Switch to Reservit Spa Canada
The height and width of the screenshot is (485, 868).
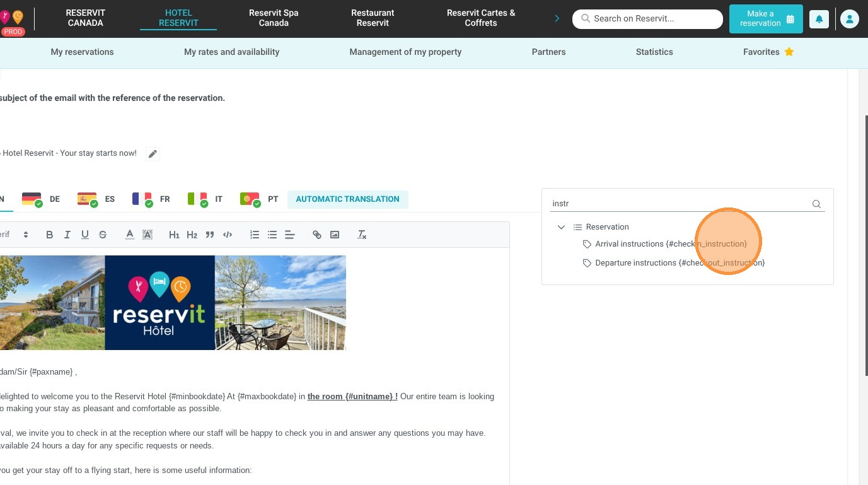[x=274, y=18]
